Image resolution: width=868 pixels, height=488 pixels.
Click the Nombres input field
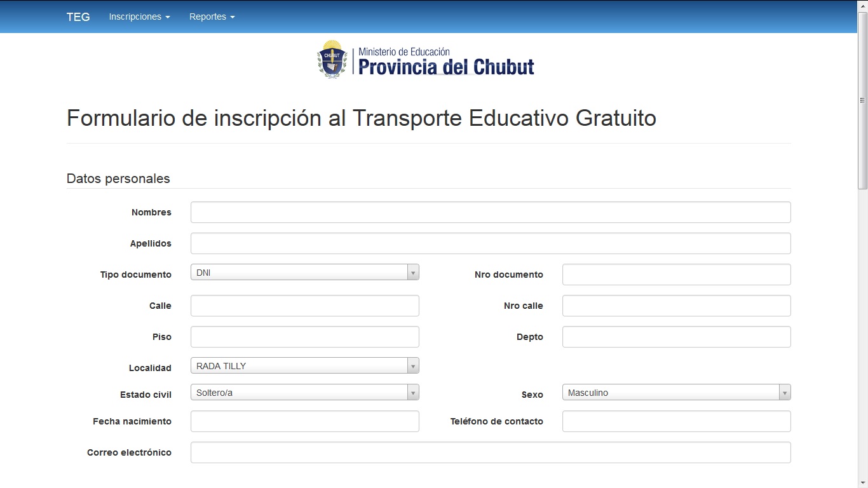point(490,212)
